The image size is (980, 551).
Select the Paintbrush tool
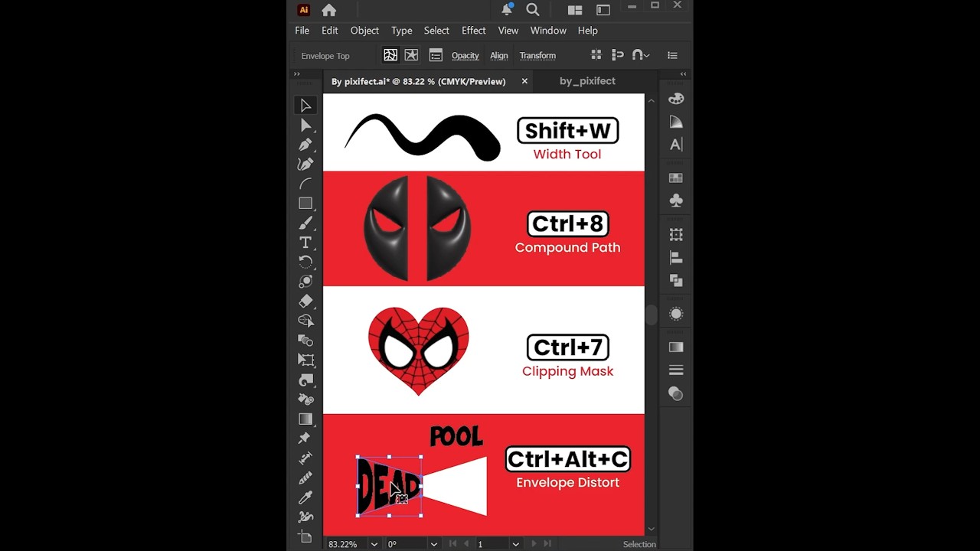click(305, 223)
